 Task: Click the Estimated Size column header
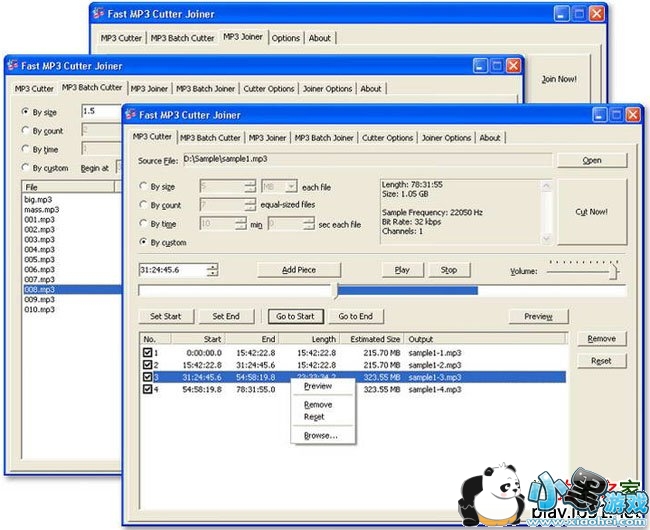pyautogui.click(x=372, y=339)
